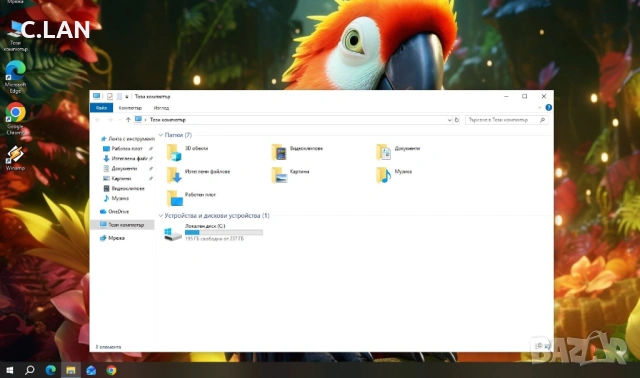
Task: Click the Properties icon in quick access toolbar
Action: [x=110, y=96]
